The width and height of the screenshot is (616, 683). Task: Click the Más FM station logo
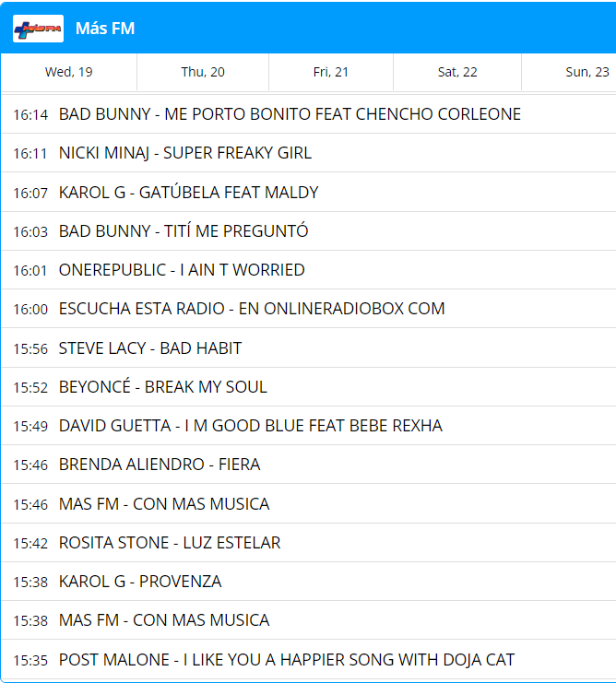(38, 29)
